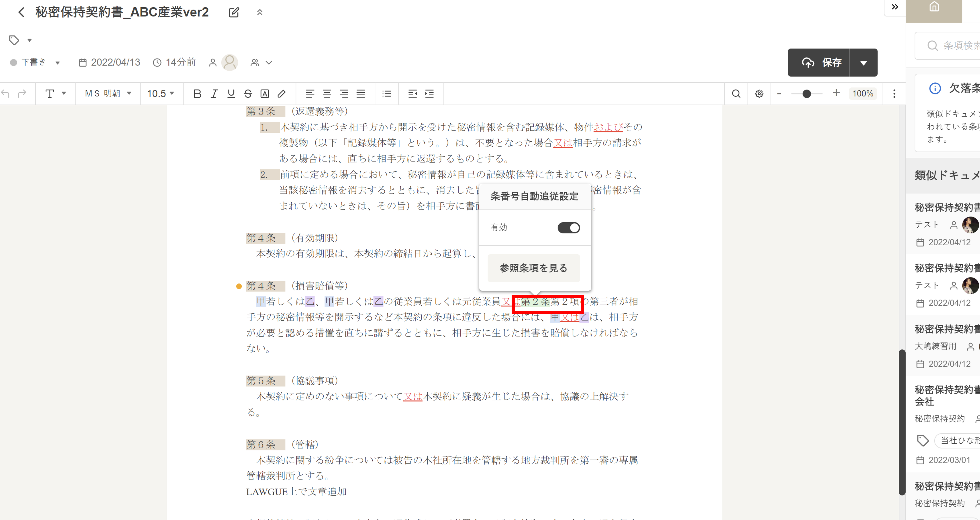This screenshot has height=520, width=980.
Task: Click 参照条項を見る button
Action: pos(533,268)
